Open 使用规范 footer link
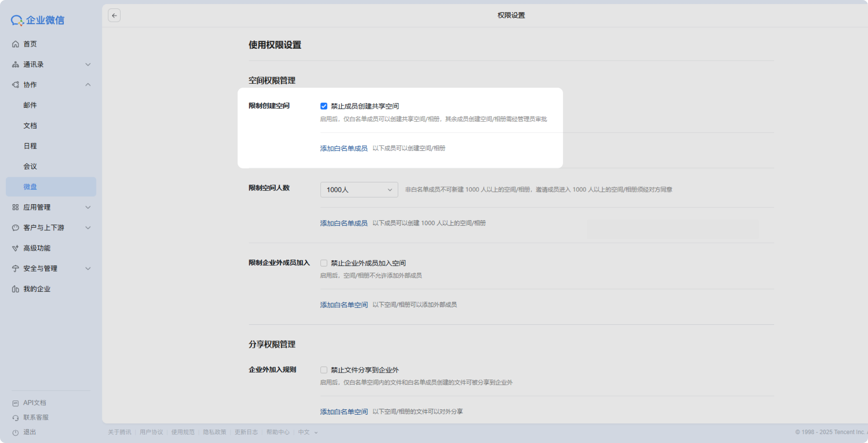This screenshot has height=443, width=868. 183,432
